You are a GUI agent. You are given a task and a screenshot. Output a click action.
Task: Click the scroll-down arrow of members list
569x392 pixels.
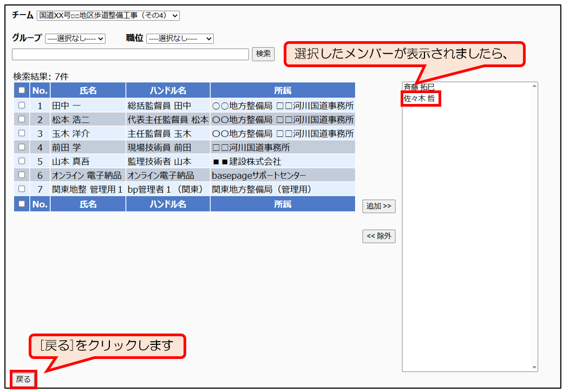[x=534, y=368]
